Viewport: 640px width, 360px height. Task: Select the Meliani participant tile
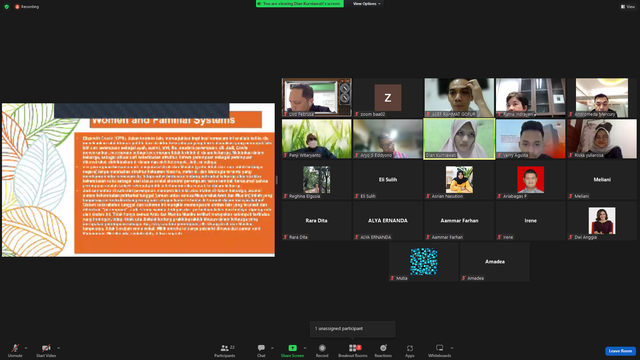click(602, 180)
